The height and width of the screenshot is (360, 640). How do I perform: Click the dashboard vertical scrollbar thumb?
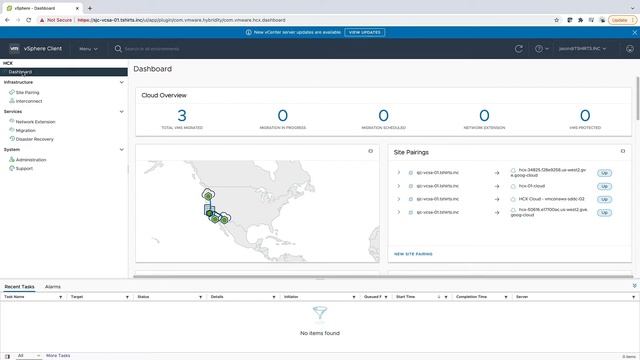pyautogui.click(x=637, y=99)
